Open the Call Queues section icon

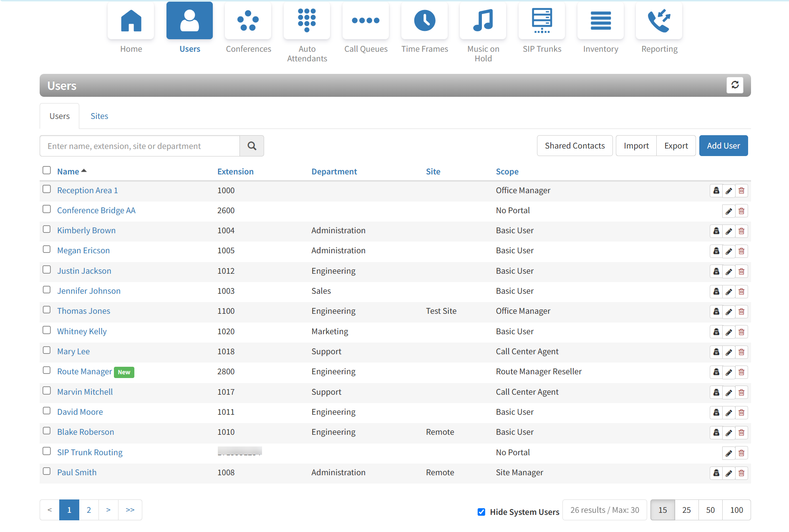coord(366,21)
